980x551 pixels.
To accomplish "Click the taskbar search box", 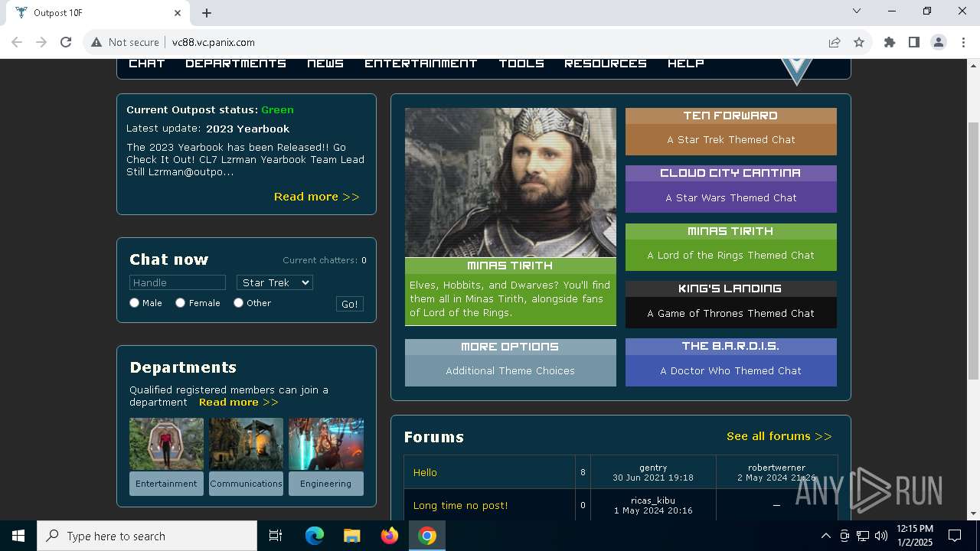I will (147, 536).
